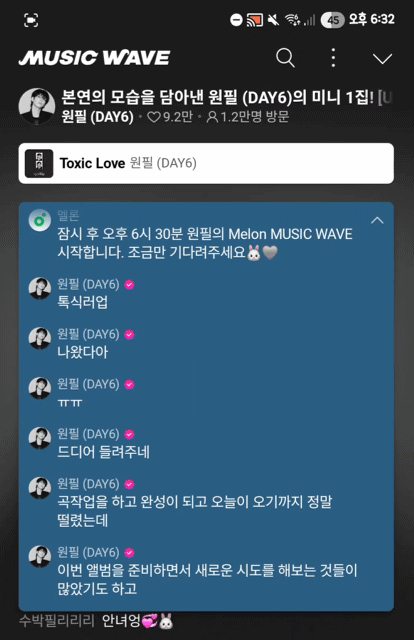Tap the muted sound status icon
This screenshot has height=640, width=414.
273,20
